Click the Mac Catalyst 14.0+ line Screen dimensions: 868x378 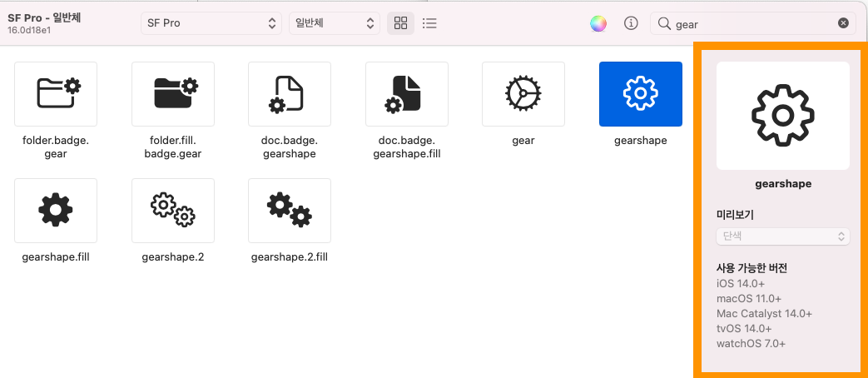[765, 314]
